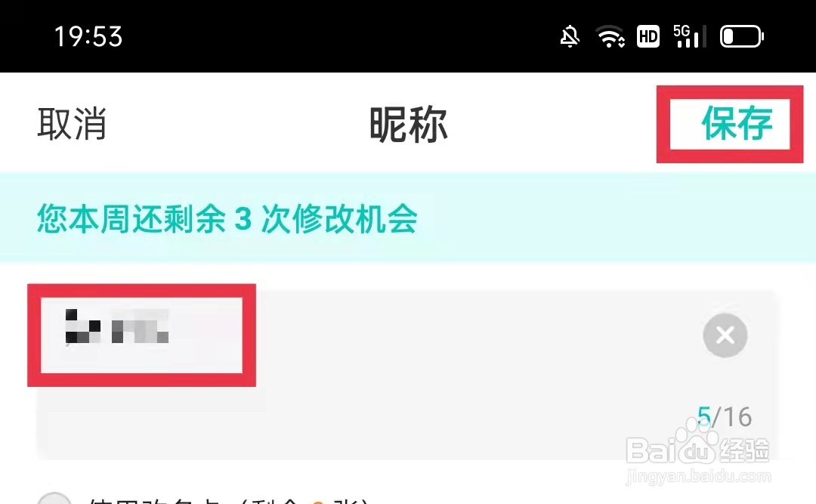
Task: Tap the muted bell notification icon
Action: 570,36
